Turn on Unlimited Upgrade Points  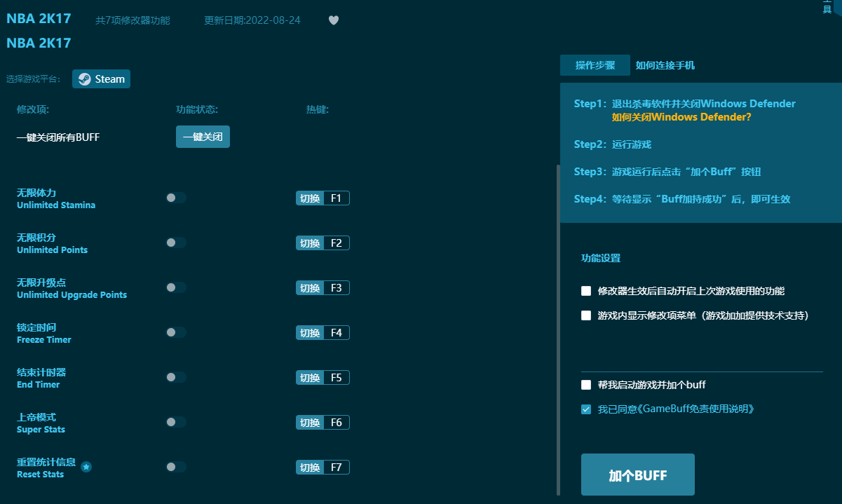176,287
